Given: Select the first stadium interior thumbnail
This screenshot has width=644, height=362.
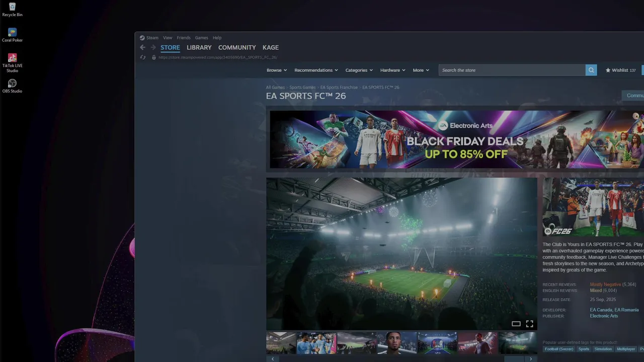Looking at the screenshot, I should pyautogui.click(x=281, y=343).
